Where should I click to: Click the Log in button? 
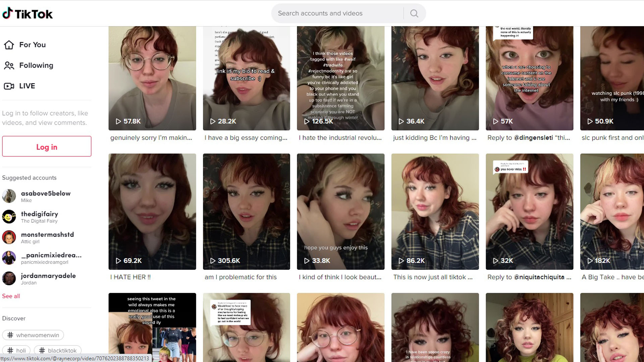(x=47, y=146)
